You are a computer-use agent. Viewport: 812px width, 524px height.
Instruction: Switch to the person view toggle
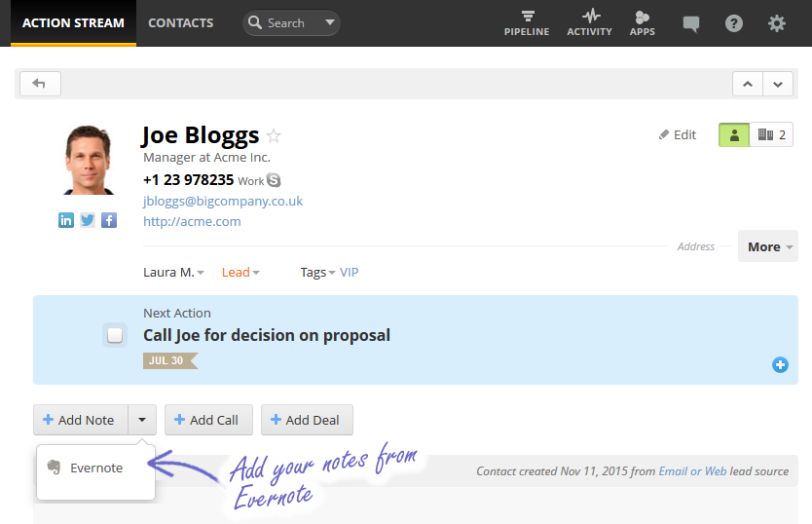click(734, 135)
